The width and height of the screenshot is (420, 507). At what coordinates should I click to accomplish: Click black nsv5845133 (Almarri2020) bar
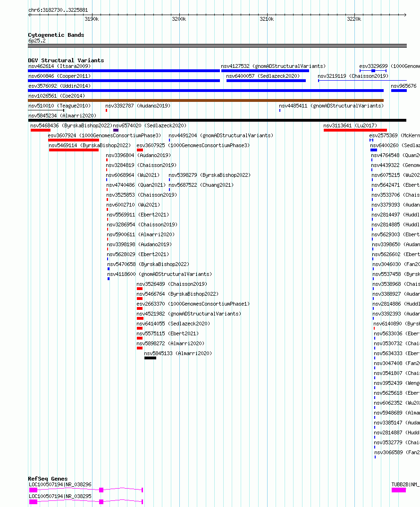pos(150,358)
